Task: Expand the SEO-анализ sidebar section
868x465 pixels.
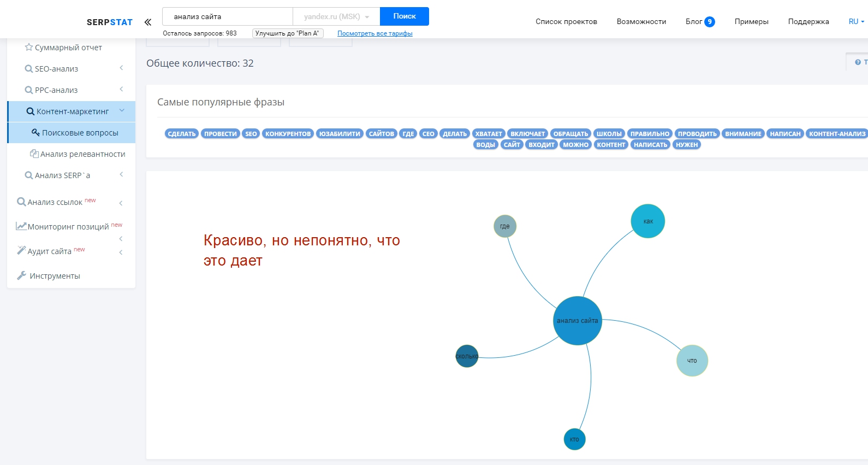Action: point(121,68)
